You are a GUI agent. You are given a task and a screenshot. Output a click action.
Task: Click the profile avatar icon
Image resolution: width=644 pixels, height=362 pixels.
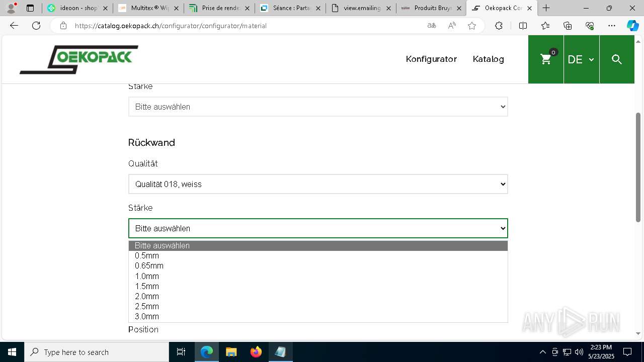point(11,8)
